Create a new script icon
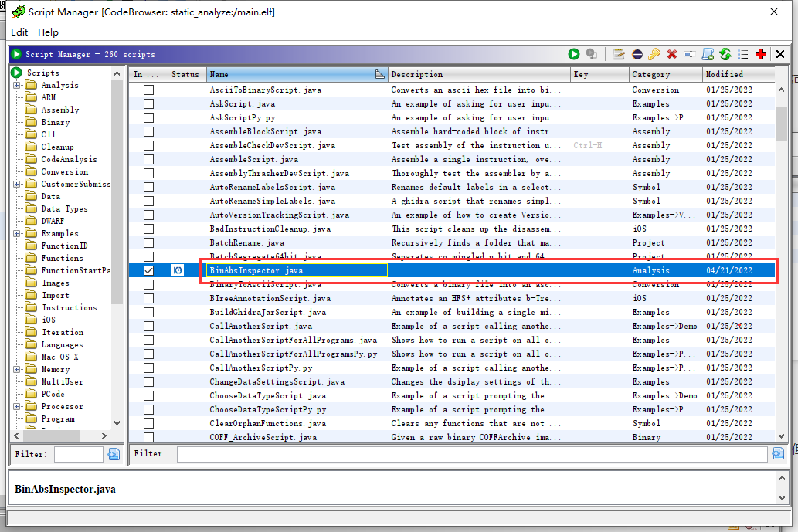The width and height of the screenshot is (798, 532). [708, 54]
